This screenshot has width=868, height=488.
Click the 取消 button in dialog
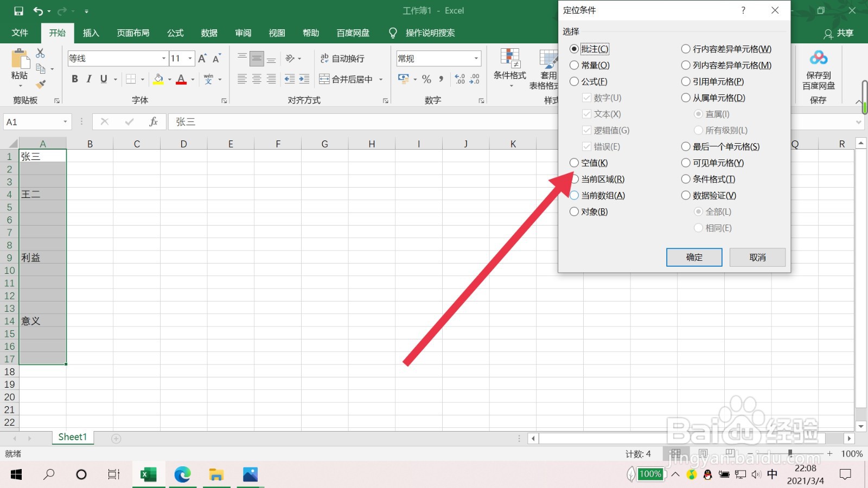point(757,258)
